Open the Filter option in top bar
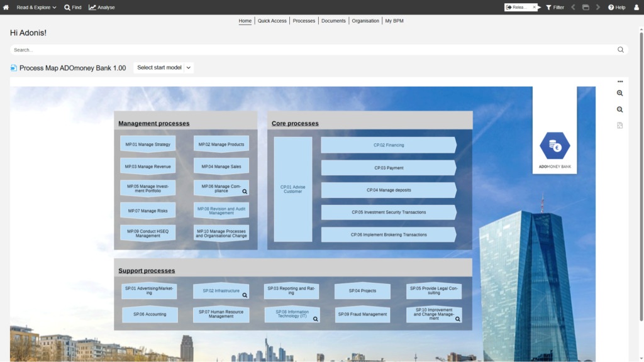This screenshot has width=644, height=362. point(555,8)
